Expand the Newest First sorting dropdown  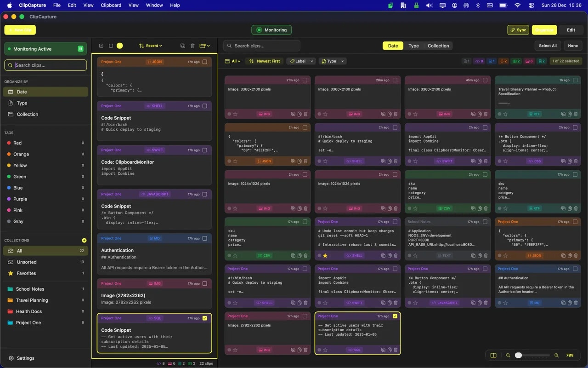(264, 61)
